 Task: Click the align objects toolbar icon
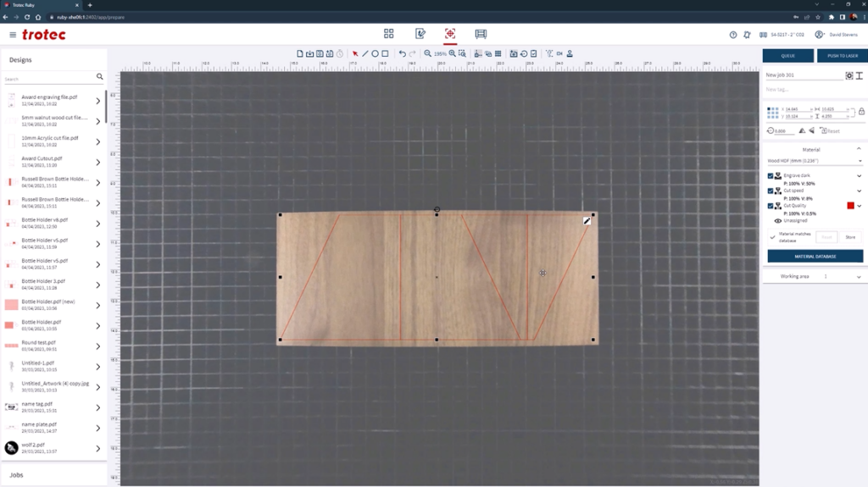point(478,53)
